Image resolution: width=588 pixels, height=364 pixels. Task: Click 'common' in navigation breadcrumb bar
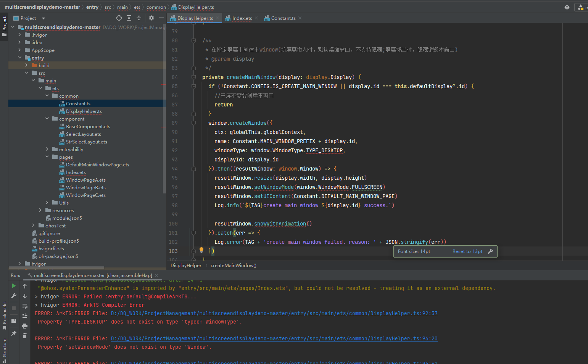click(x=156, y=7)
